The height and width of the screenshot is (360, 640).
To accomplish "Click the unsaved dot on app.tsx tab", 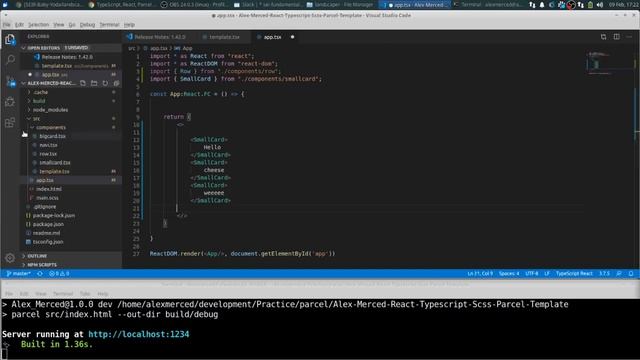I will click(x=292, y=37).
